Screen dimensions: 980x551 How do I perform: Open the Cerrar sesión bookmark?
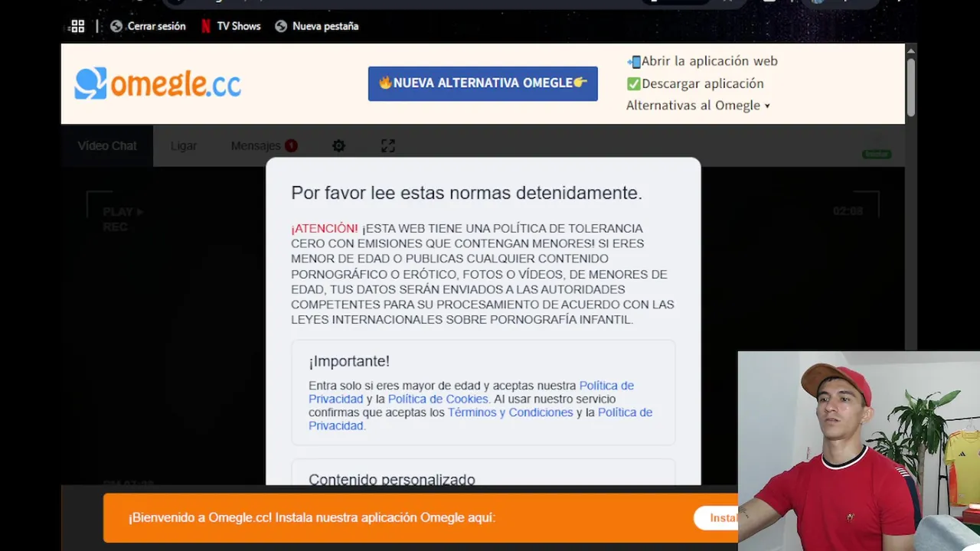[148, 26]
